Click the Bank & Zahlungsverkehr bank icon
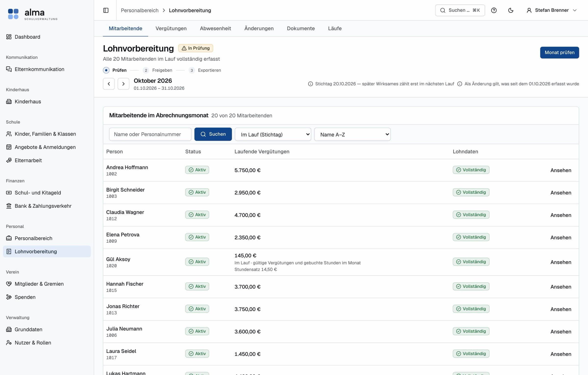The width and height of the screenshot is (588, 375). pyautogui.click(x=9, y=206)
